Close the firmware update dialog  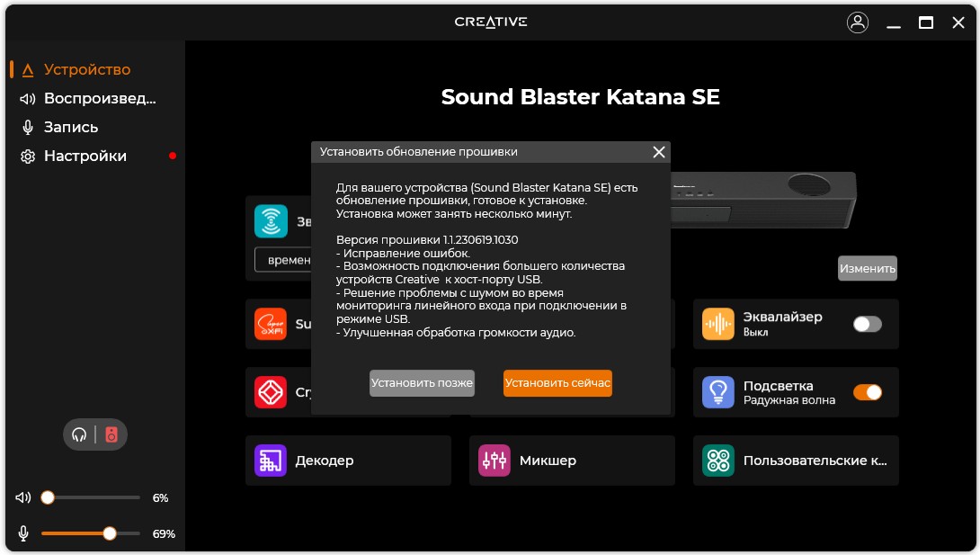[x=659, y=152]
